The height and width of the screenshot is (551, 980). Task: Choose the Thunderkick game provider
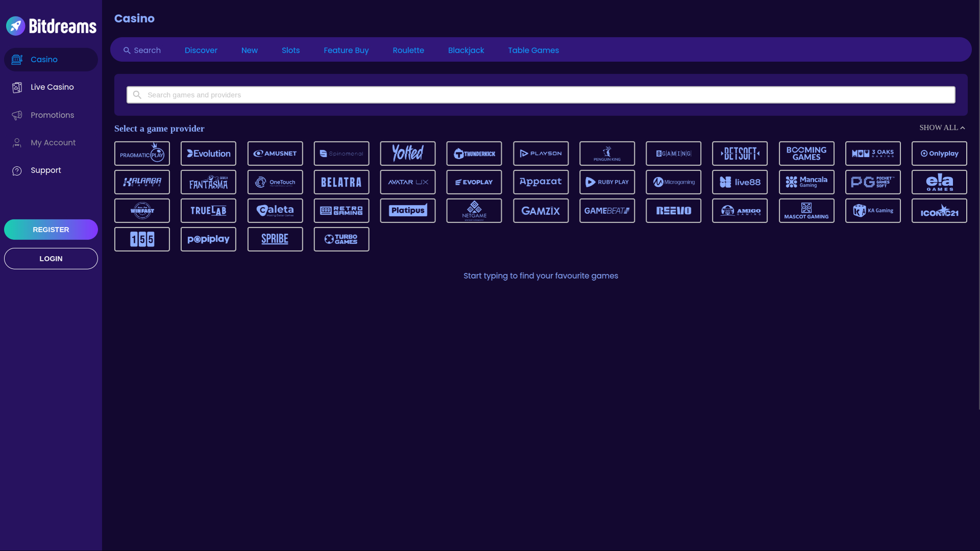[x=474, y=153]
